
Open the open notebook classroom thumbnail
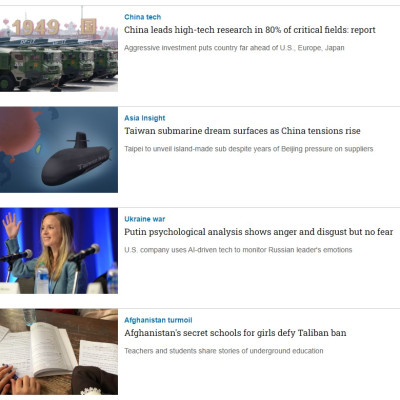point(59,352)
